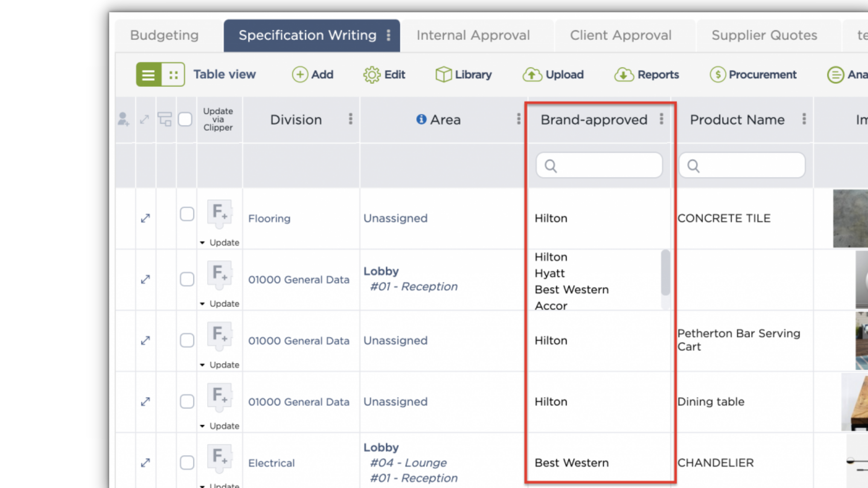Expand the Dining table row

tap(145, 401)
